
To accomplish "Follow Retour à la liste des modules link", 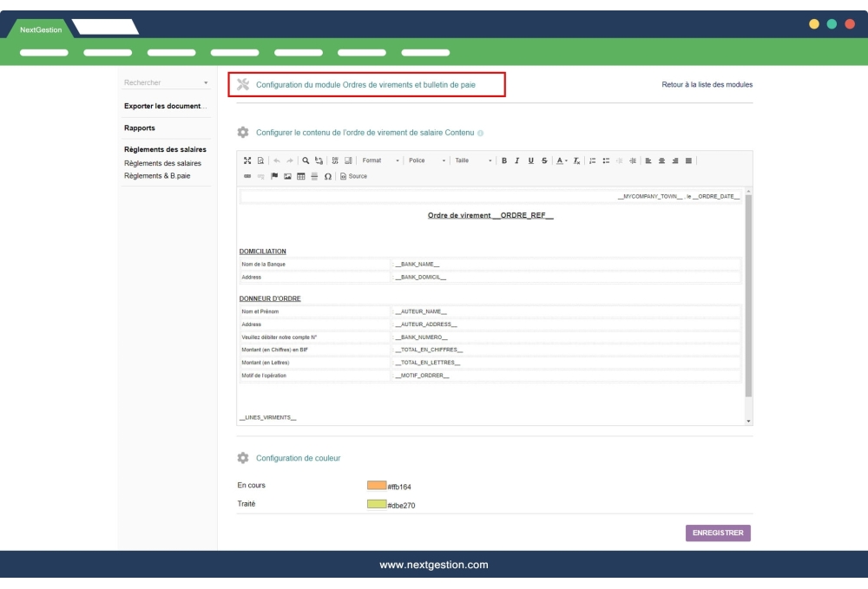I will click(x=707, y=85).
